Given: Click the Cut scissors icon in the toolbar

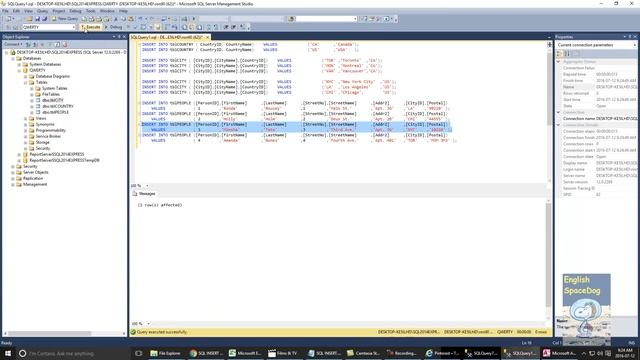Looking at the screenshot, I should [x=116, y=19].
